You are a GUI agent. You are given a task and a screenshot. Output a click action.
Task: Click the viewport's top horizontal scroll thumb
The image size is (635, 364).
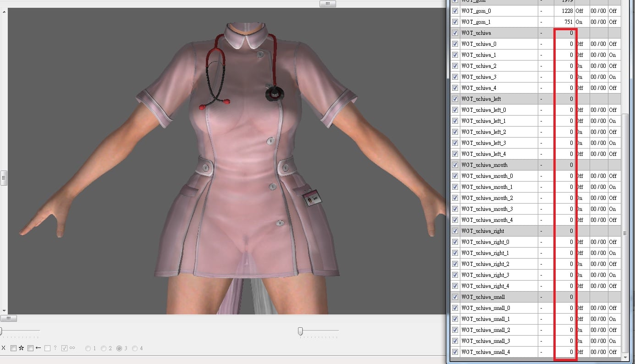click(x=327, y=4)
